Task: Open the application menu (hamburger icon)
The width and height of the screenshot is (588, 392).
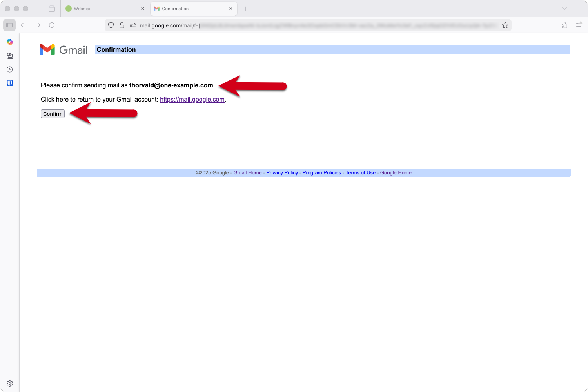Action: pos(579,25)
